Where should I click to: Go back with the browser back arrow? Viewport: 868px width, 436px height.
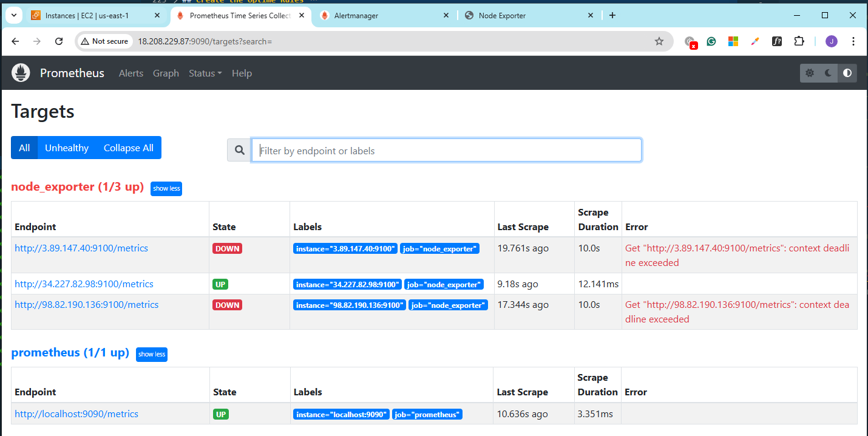[16, 41]
